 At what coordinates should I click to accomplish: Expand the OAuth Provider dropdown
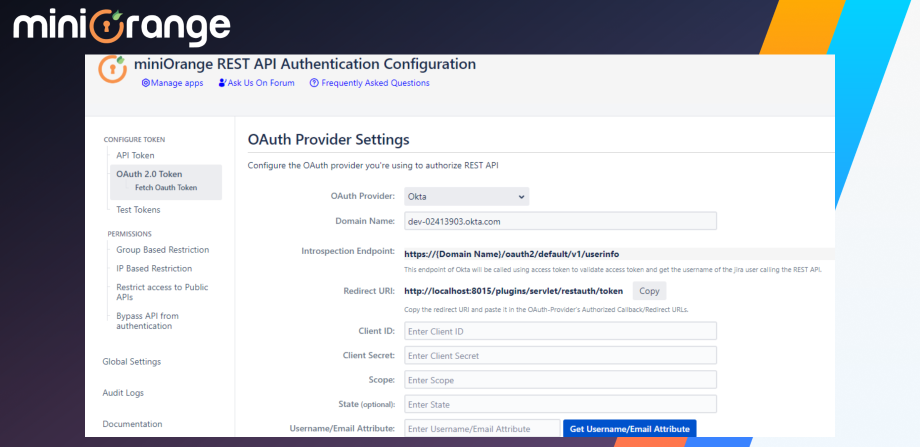466,196
